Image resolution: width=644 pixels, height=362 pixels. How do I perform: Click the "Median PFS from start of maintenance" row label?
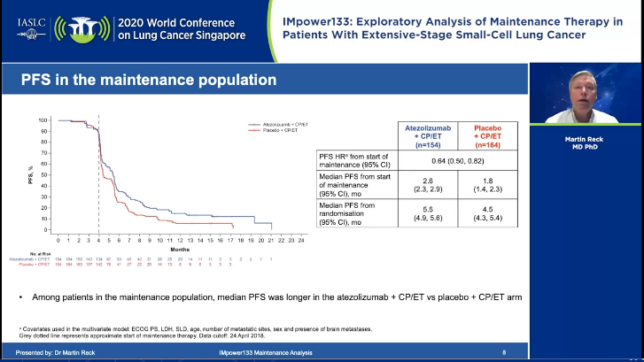click(356, 185)
